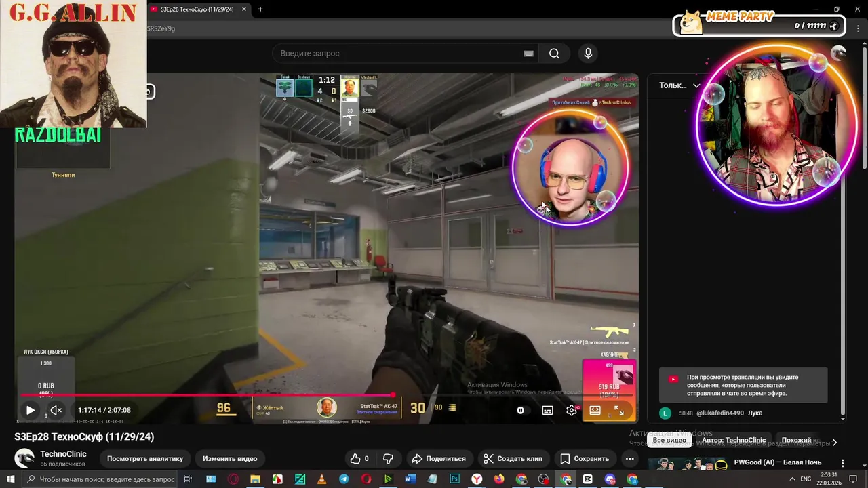
Task: Select the S3Ep28 ТехноСкуф browser tab
Action: (x=198, y=9)
